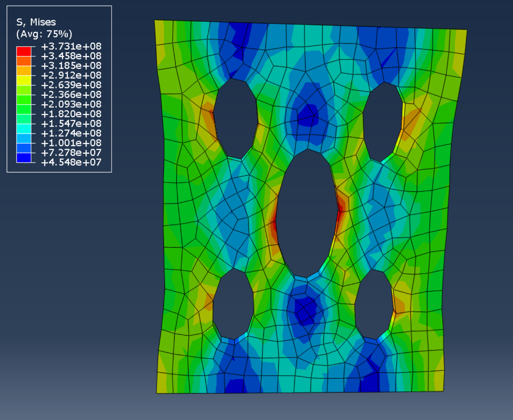Screen dimensions: 513x420
Task: Pick the yellow legend color band
Action: tap(24, 80)
